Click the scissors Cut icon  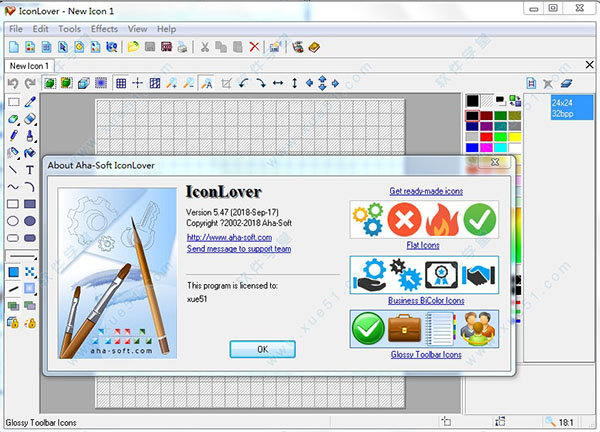[x=205, y=47]
